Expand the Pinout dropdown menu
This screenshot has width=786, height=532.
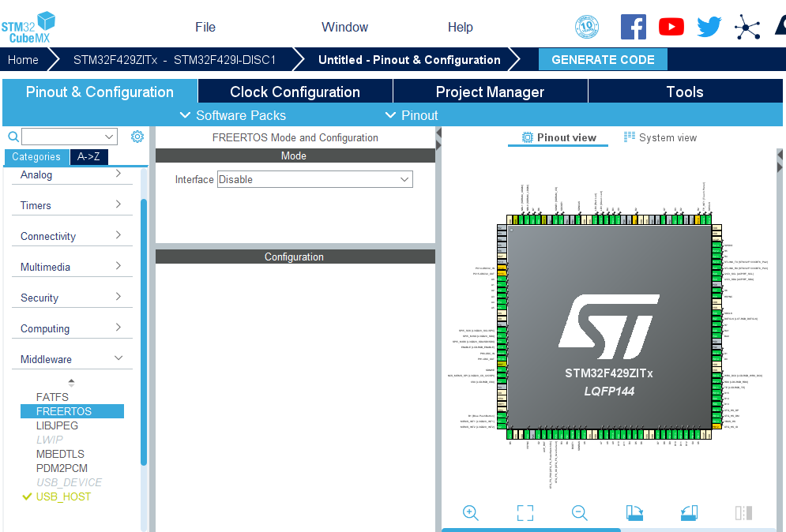[x=412, y=115]
